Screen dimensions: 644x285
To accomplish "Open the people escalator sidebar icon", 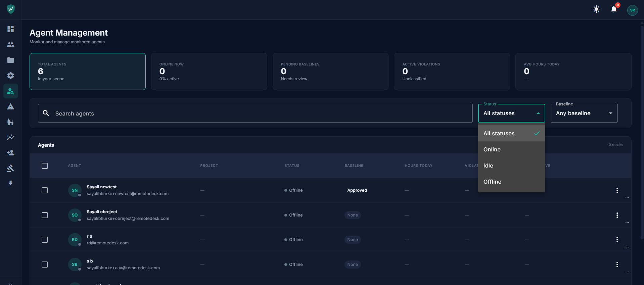I will (10, 122).
